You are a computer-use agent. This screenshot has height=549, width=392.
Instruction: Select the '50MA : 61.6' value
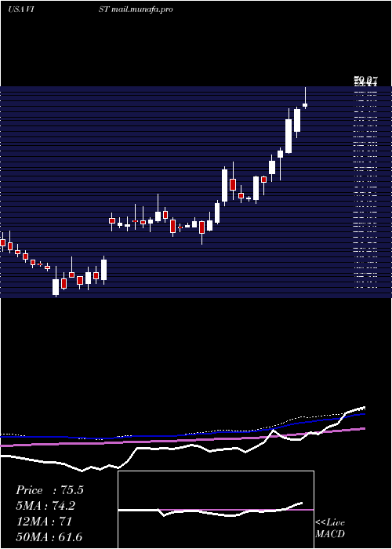[49, 536]
